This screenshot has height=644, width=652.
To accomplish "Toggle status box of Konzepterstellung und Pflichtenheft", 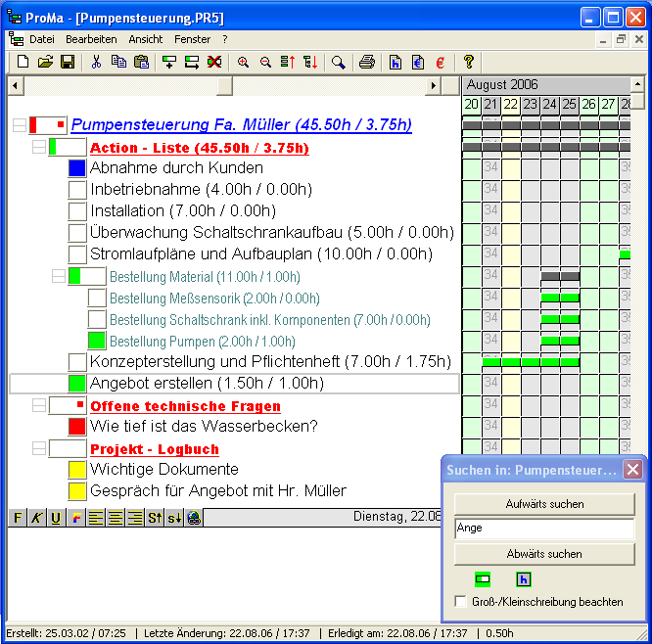I will tap(77, 362).
